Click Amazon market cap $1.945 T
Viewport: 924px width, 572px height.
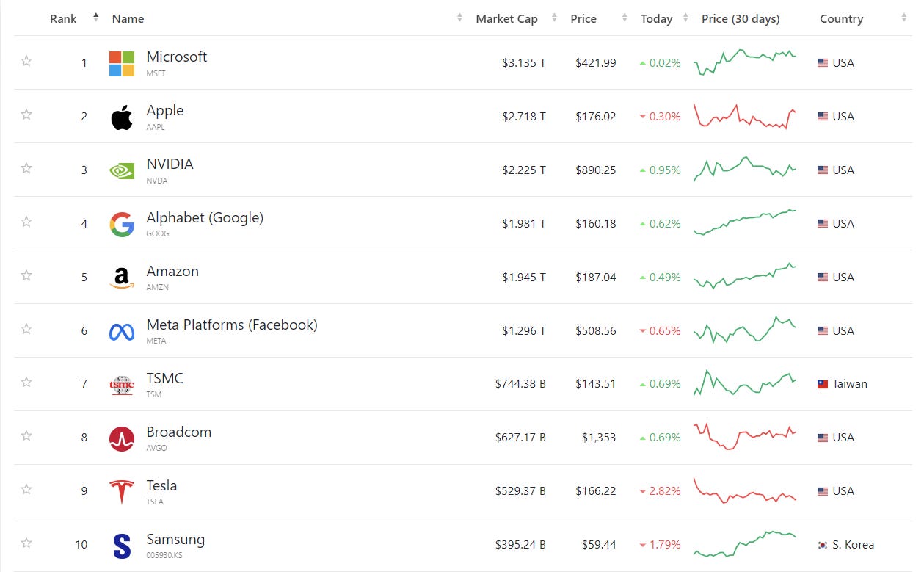[524, 278]
